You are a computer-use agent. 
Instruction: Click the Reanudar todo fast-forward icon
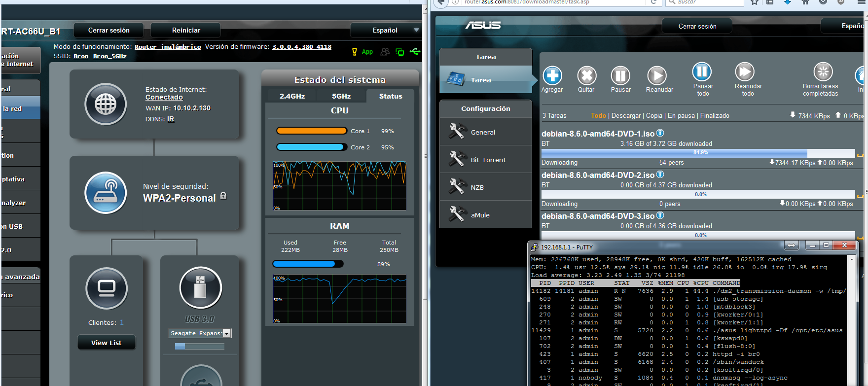coord(745,72)
